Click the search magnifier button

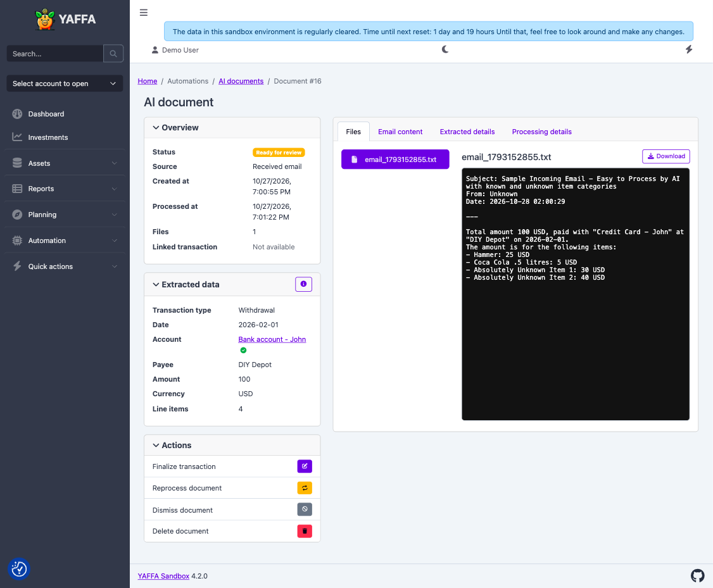click(113, 54)
